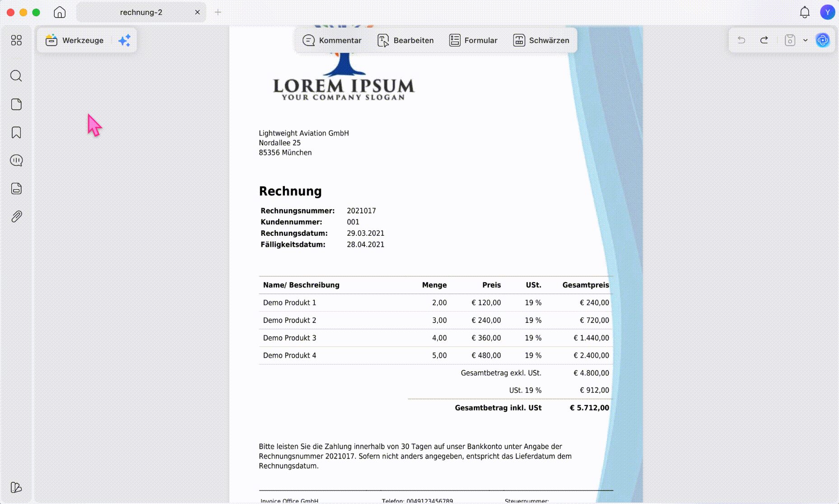
Task: Close the rechnung-2 tab
Action: pos(197,12)
